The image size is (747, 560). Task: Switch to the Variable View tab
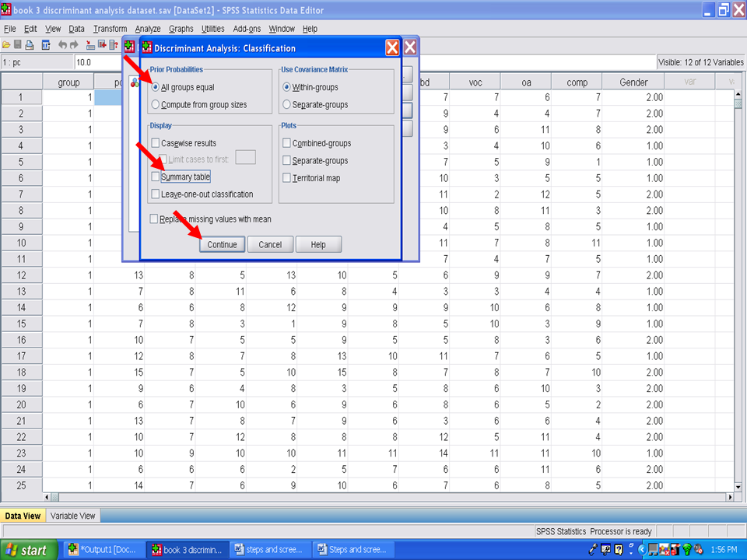click(72, 516)
